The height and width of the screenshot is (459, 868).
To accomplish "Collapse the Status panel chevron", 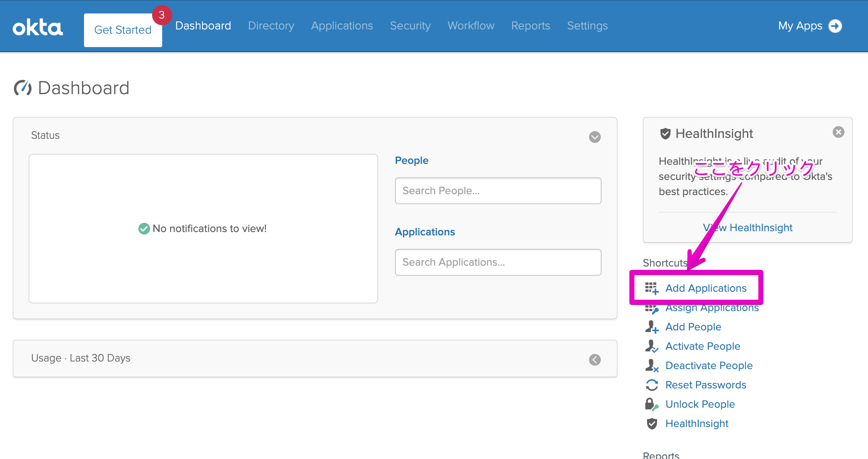I will click(x=594, y=137).
